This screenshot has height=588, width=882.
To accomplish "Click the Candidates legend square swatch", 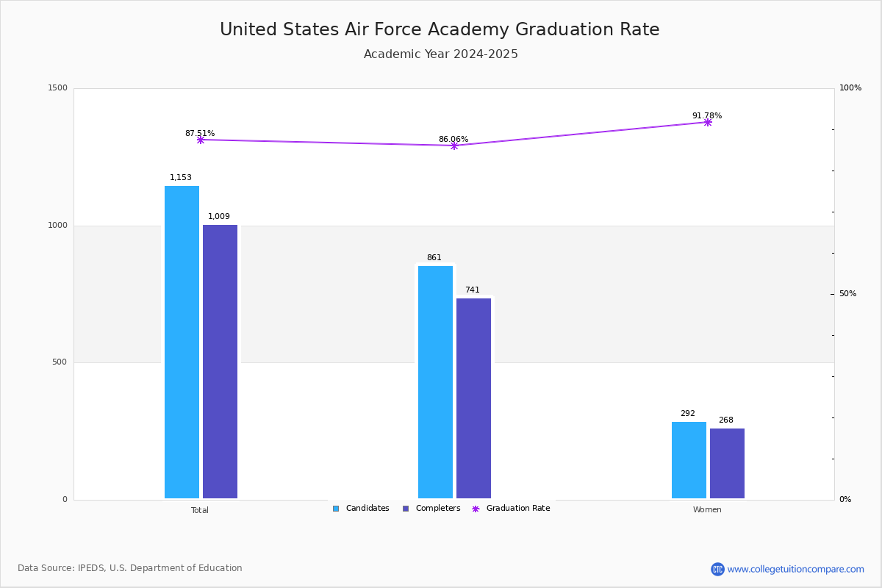I will point(336,509).
